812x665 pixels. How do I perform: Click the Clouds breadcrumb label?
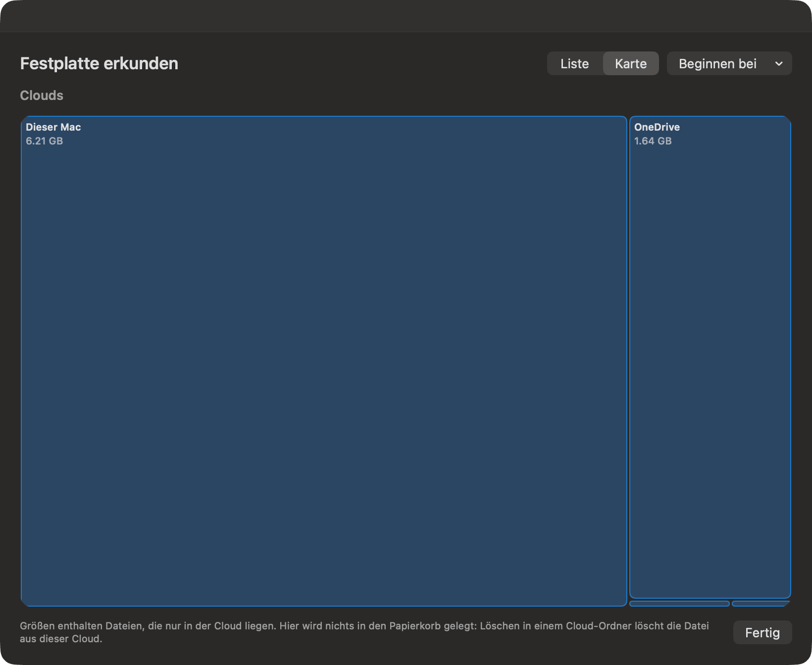click(x=42, y=95)
